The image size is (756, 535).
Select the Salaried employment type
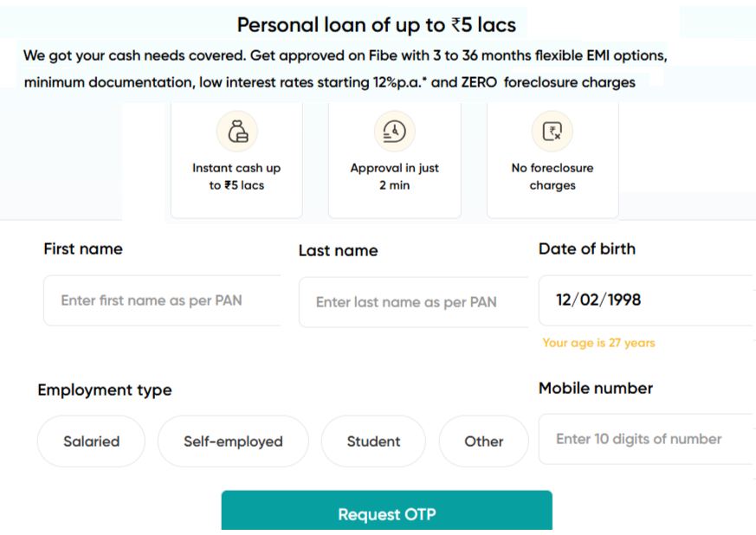(x=91, y=442)
